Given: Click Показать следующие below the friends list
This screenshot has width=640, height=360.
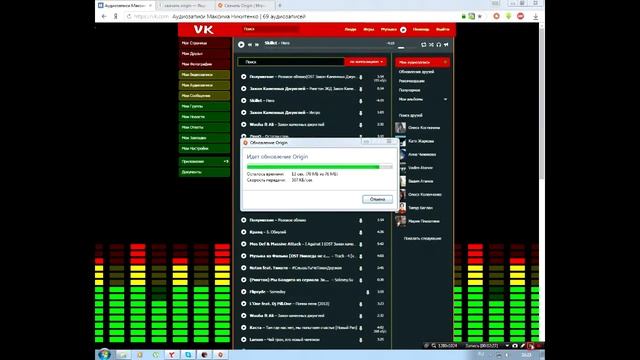Looking at the screenshot, I should point(422,238).
